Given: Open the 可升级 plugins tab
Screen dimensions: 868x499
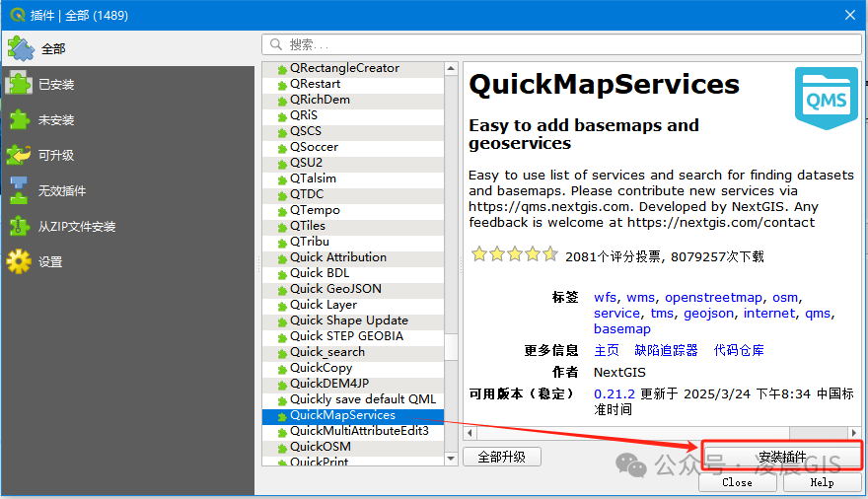Looking at the screenshot, I should [128, 155].
